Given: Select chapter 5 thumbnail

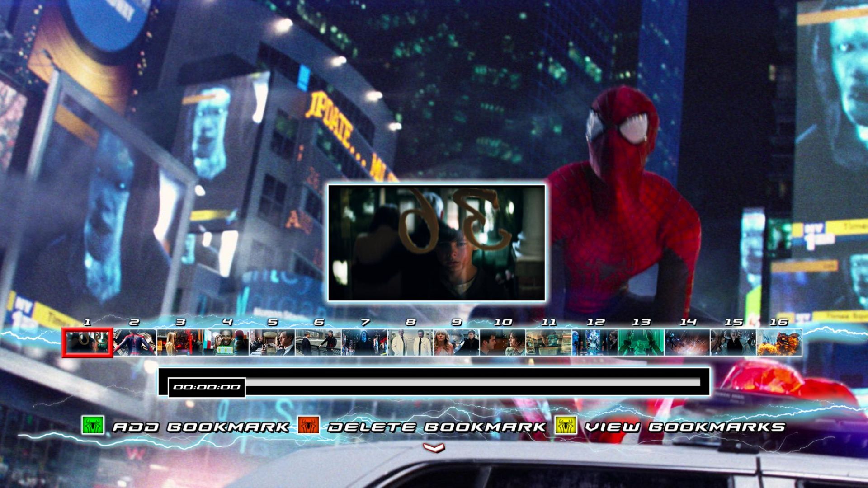Looking at the screenshot, I should [x=272, y=343].
